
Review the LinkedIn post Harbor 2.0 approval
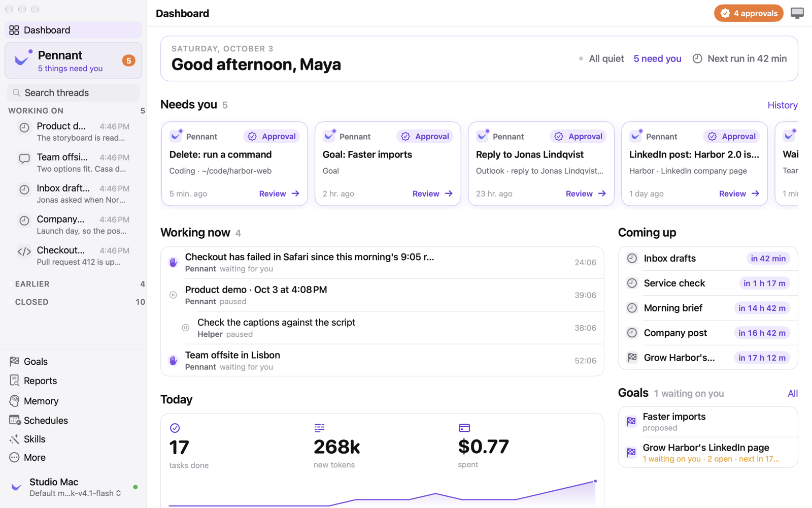click(x=739, y=194)
